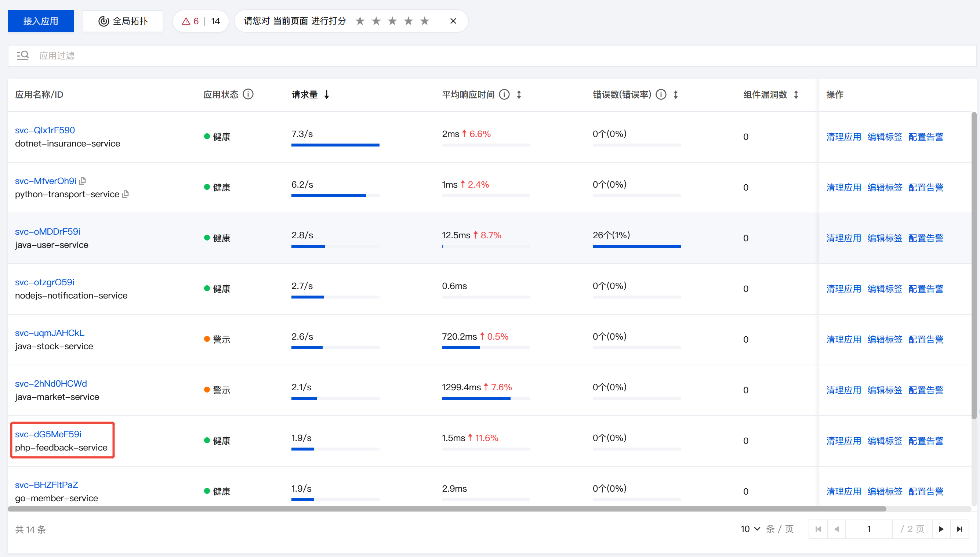Open the 10 条/页 page size dropdown

(750, 529)
